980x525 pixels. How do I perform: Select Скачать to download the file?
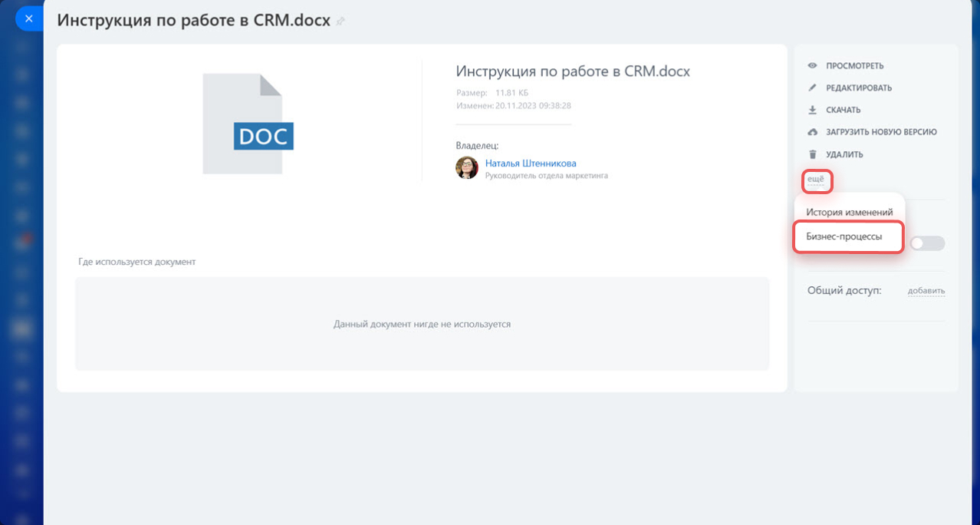pyautogui.click(x=843, y=110)
